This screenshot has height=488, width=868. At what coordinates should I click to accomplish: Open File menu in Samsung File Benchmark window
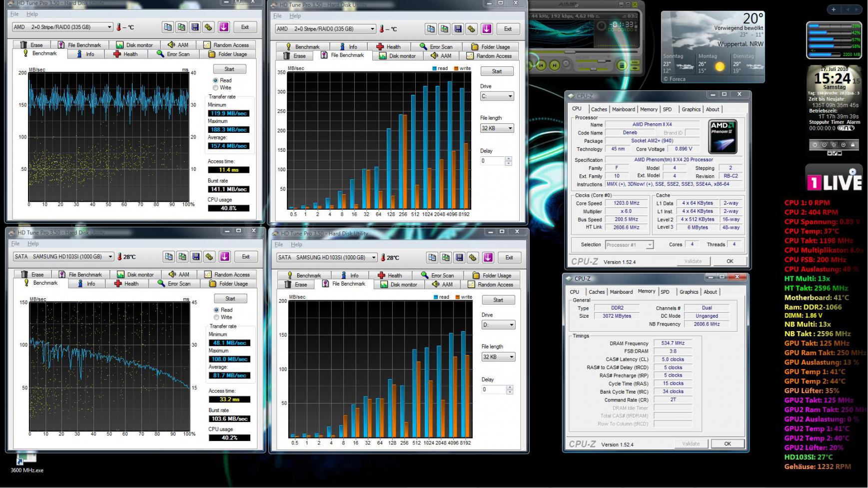point(279,245)
